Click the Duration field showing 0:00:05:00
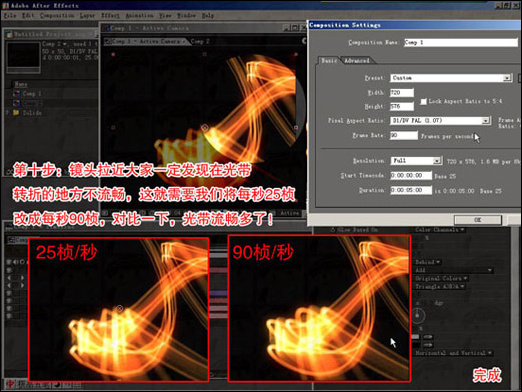Viewport: 522px width, 392px height. pos(411,190)
